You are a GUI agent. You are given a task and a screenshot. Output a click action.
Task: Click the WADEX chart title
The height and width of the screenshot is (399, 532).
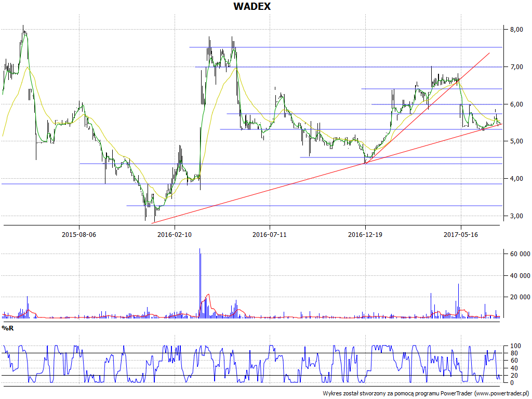(x=252, y=6)
